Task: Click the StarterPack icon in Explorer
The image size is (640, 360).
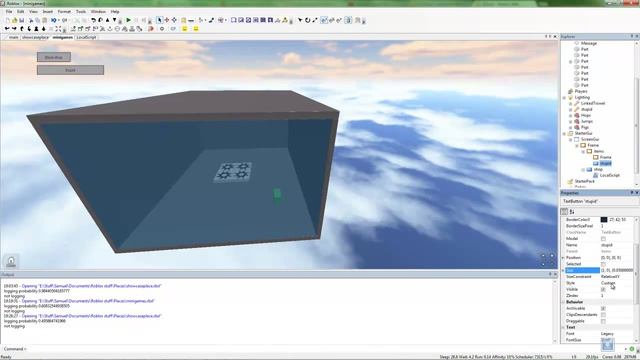Action: [x=571, y=181]
